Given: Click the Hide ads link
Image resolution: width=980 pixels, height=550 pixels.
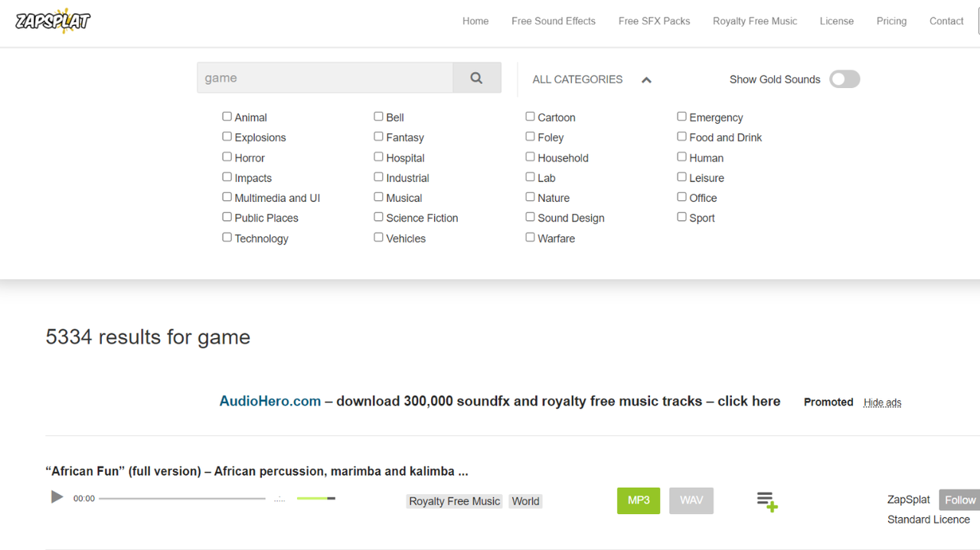Looking at the screenshot, I should tap(883, 402).
